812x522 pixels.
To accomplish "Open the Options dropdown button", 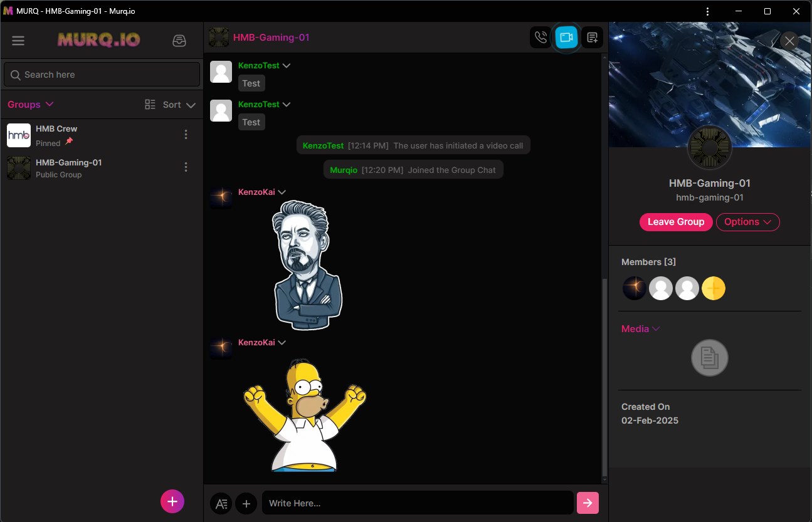I will pos(747,222).
